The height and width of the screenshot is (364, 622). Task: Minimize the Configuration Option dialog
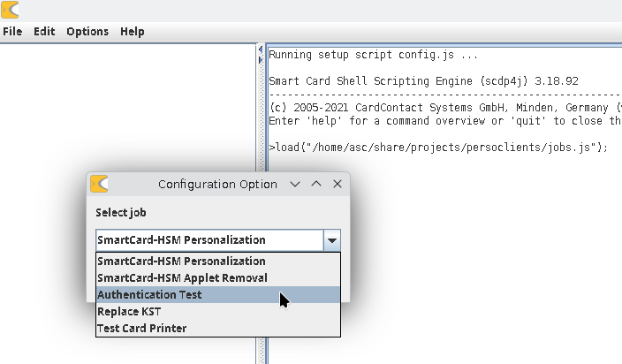[296, 184]
